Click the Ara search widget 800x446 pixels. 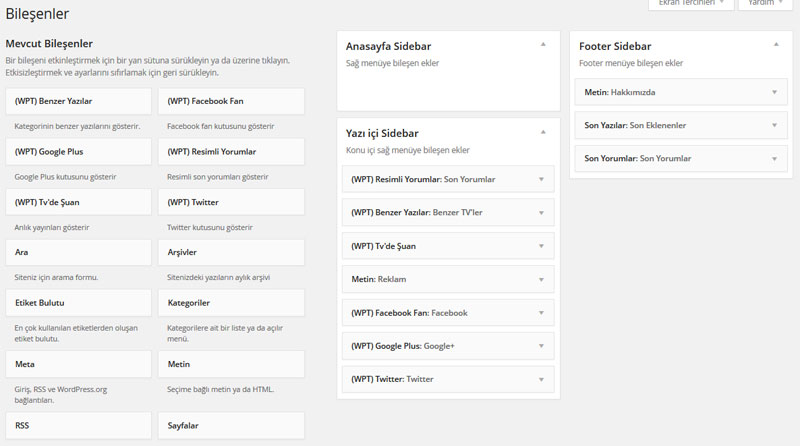click(79, 252)
